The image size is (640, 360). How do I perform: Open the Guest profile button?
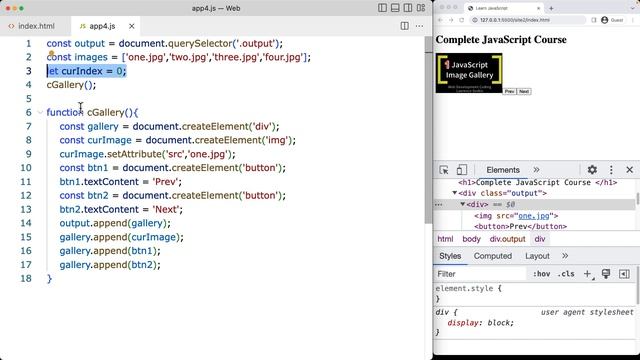[x=612, y=20]
